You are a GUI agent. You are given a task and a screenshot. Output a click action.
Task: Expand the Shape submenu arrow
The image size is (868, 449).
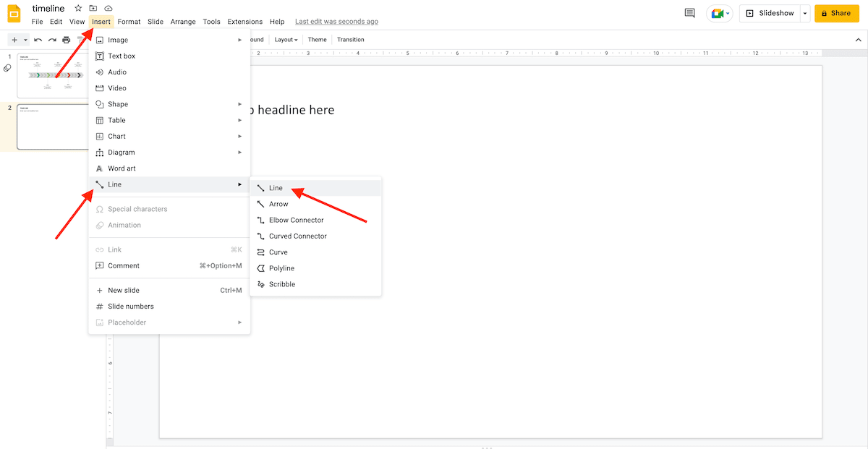[x=240, y=104]
